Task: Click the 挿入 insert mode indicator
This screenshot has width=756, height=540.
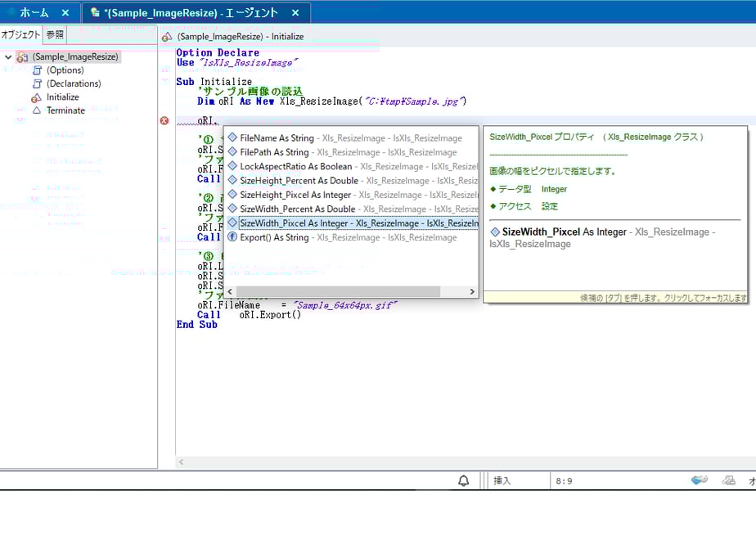Action: coord(502,481)
